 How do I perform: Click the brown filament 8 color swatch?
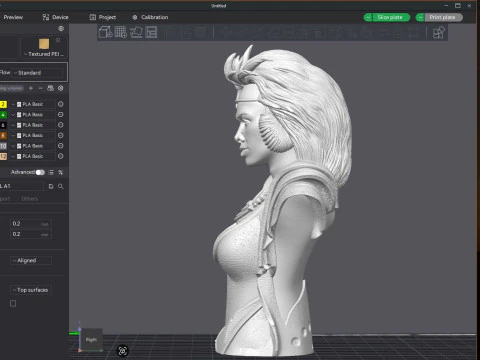[3, 135]
